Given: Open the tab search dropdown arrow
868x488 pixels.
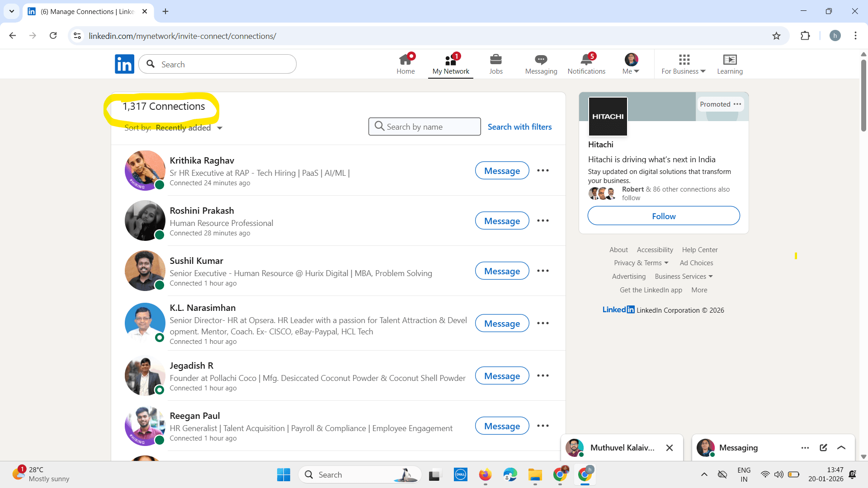Looking at the screenshot, I should tap(11, 11).
